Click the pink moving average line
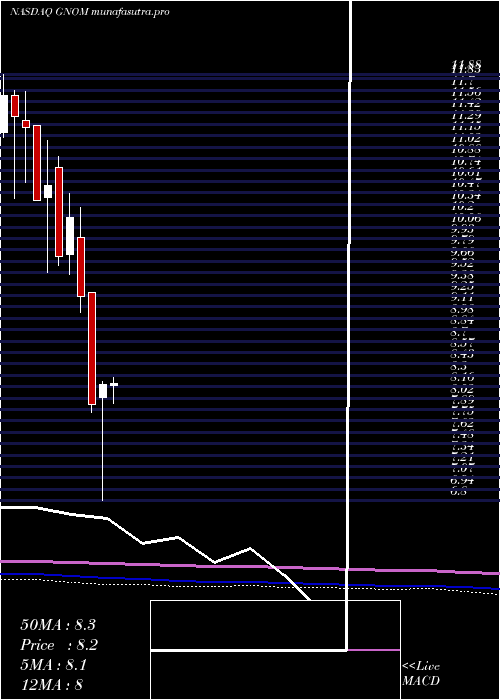Image resolution: width=500 pixels, height=700 pixels. coord(250,566)
